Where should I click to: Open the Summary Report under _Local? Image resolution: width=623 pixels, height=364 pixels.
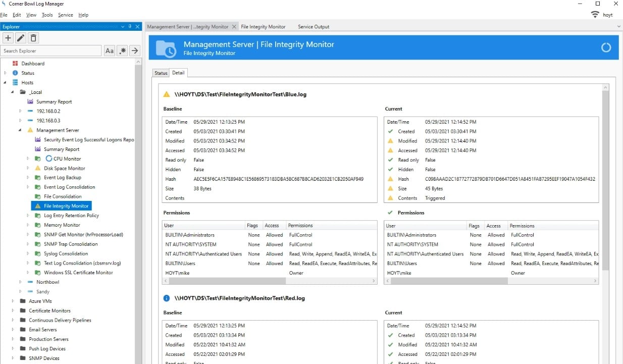coord(54,102)
